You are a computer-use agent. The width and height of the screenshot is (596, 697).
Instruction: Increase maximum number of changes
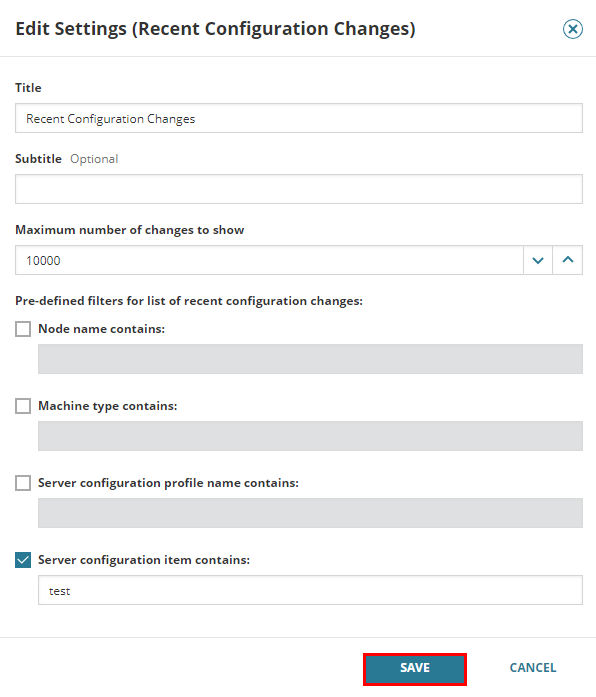coord(568,260)
